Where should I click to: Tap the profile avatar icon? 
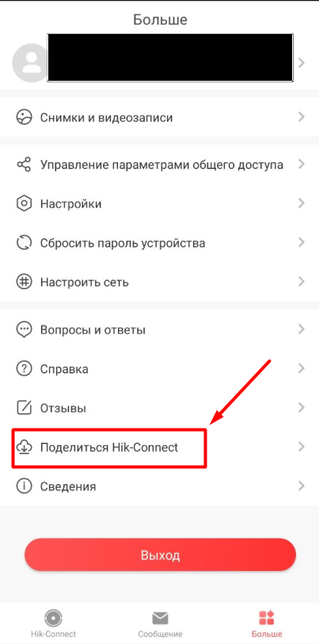click(x=29, y=63)
